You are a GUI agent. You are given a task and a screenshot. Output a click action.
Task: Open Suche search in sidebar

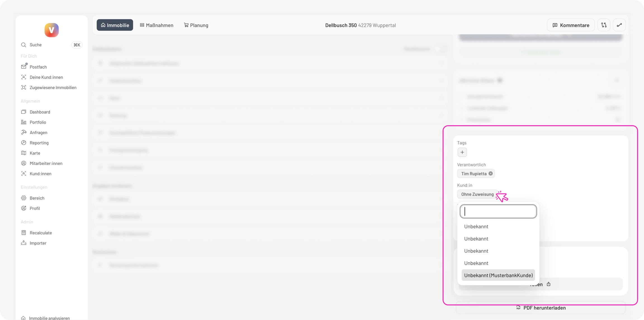pyautogui.click(x=35, y=45)
